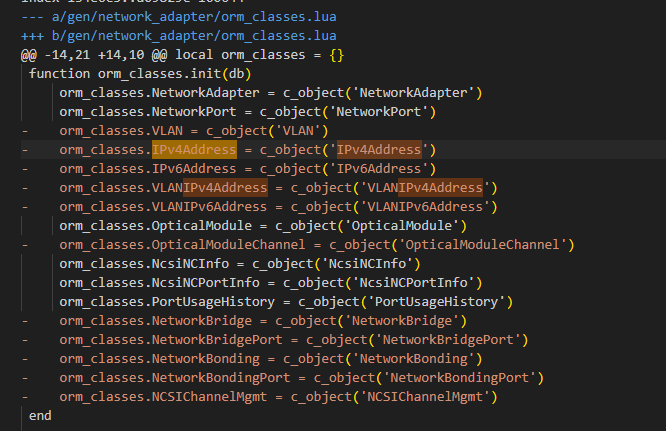Screen dimensions: 666x431
Task: Click highlighted IPv4Address inside orm_classes.VLANIPv4Address
Action: [225, 188]
